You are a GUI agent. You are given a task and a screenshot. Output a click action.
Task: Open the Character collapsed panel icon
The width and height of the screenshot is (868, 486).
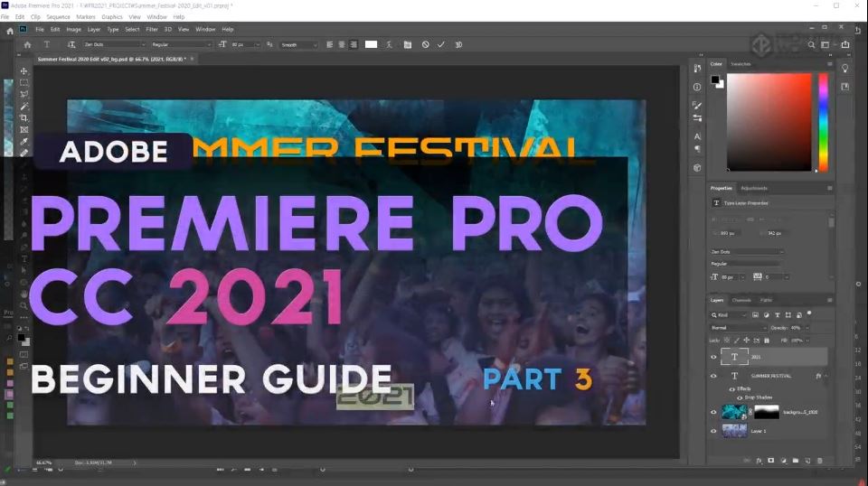697,136
